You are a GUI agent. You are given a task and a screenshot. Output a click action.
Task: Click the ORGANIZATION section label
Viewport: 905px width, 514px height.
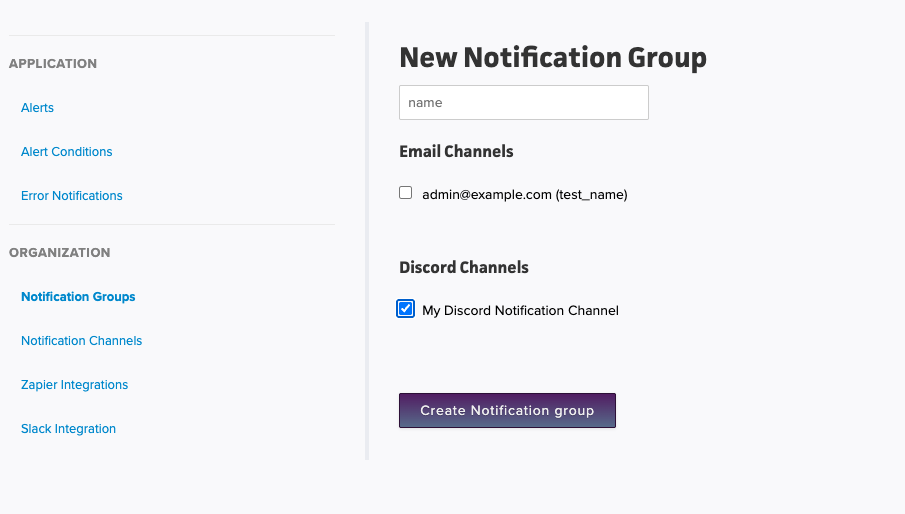59,253
